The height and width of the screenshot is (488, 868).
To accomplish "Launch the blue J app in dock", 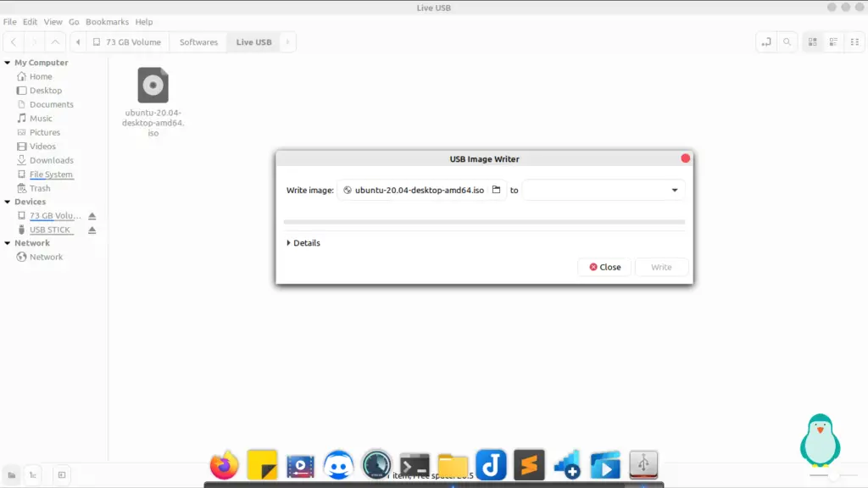I will click(491, 465).
